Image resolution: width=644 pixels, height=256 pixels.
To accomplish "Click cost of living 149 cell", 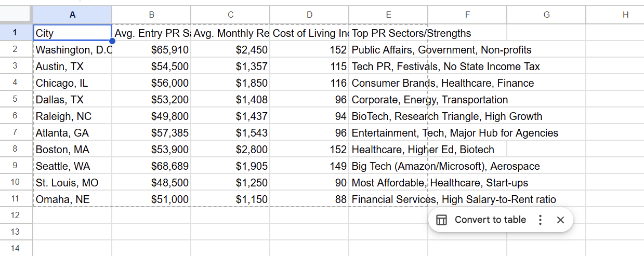I will coord(309,166).
